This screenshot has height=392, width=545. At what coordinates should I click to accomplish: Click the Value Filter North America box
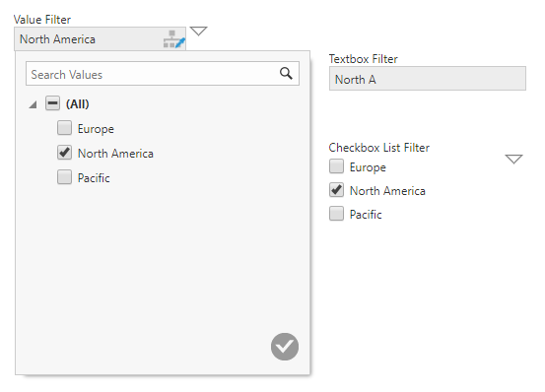point(101,38)
